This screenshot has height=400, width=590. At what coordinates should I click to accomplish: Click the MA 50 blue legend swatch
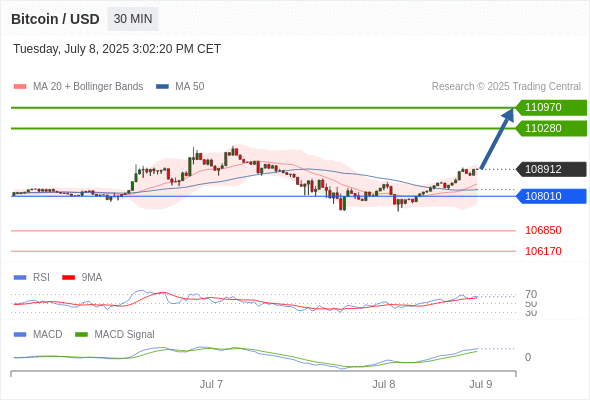click(x=162, y=87)
